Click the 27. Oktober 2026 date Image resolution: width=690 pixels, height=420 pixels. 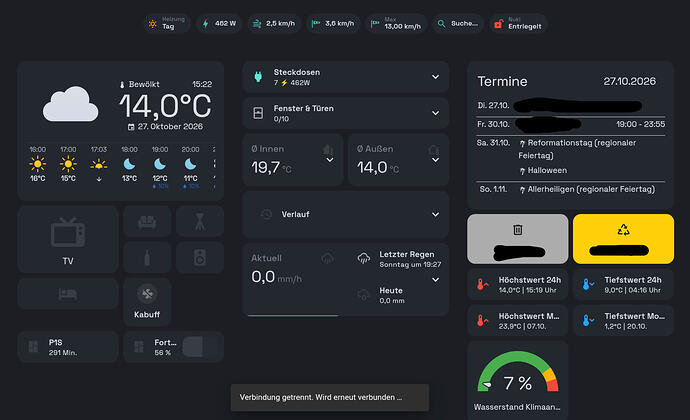pos(165,127)
